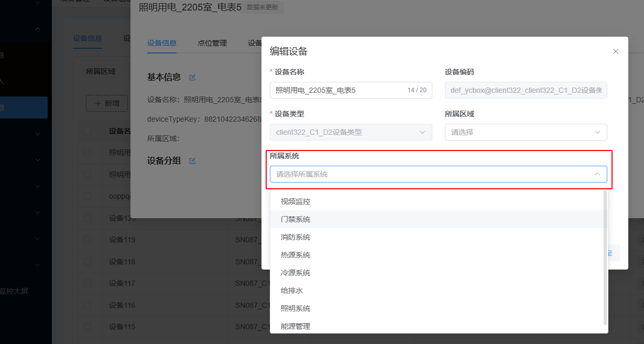Viewport: 644px width, 344px height.
Task: Click the highlighted active sidebar item
Action: (24, 107)
